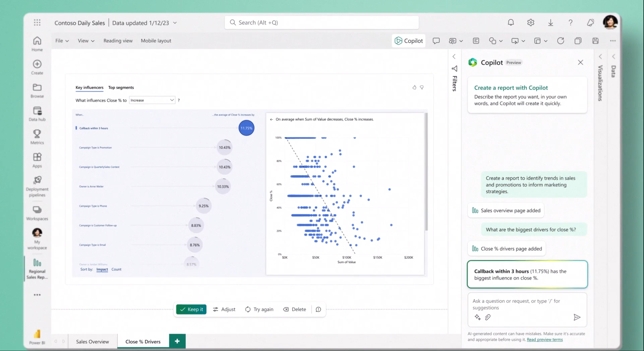This screenshot has width=644, height=351.
Task: Sort influencers by Count instead of Impact
Action: tap(116, 269)
